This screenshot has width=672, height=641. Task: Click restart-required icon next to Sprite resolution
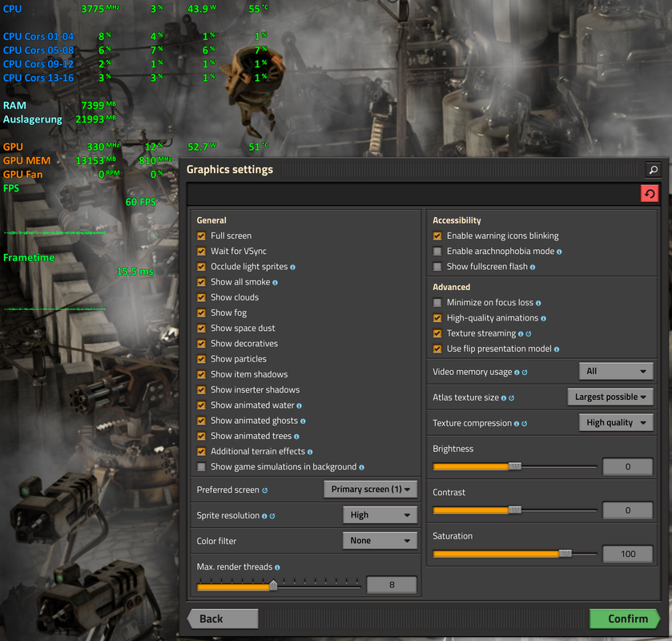coord(272,516)
